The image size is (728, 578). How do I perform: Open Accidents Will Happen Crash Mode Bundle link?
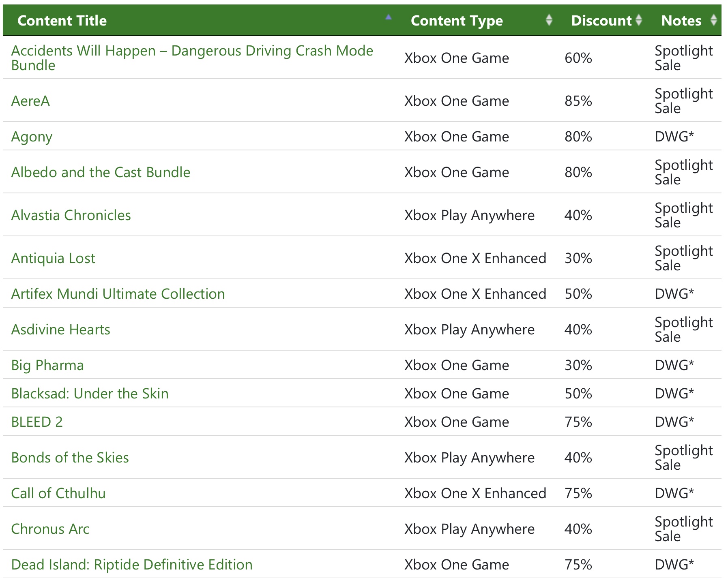tap(192, 51)
